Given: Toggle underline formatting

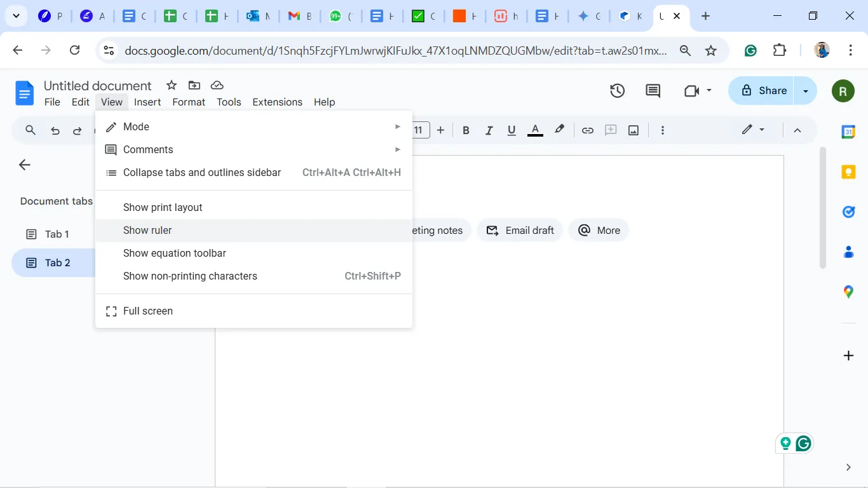Looking at the screenshot, I should pyautogui.click(x=512, y=130).
